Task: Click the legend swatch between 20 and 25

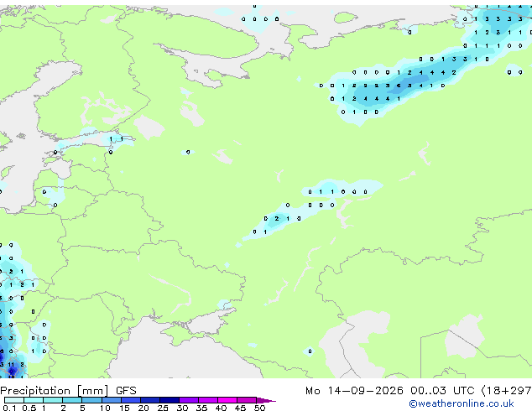Action: [x=150, y=400]
